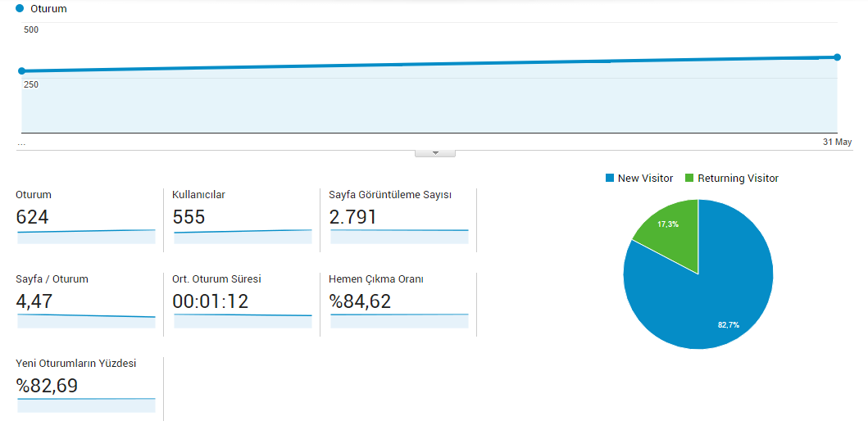Open the Oturum 624 metric

86,217
